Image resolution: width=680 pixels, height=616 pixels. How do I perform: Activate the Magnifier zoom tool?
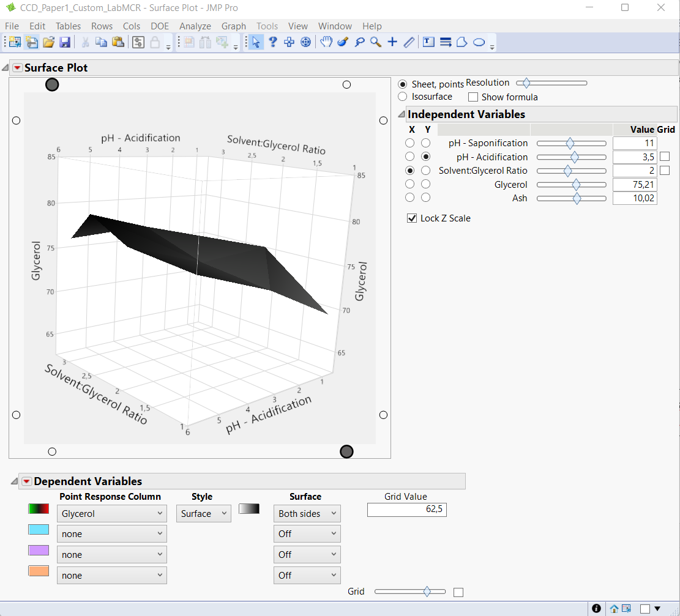pyautogui.click(x=375, y=42)
